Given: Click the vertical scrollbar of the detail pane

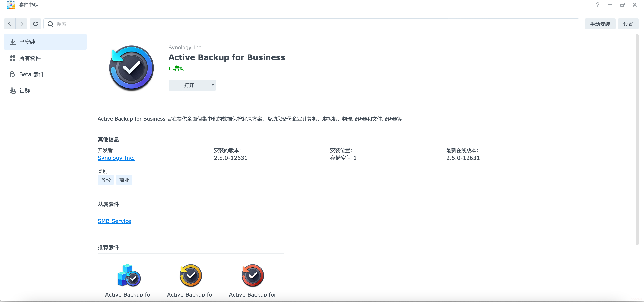Looking at the screenshot, I should (637, 139).
